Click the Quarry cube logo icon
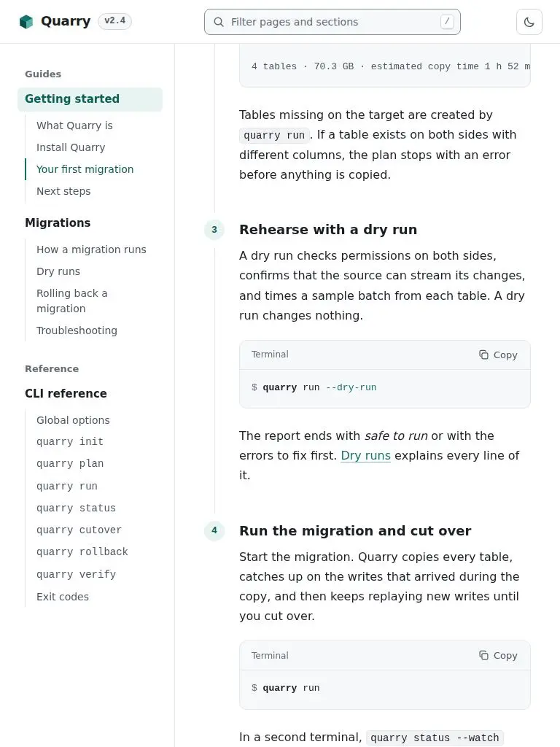 [26, 21]
